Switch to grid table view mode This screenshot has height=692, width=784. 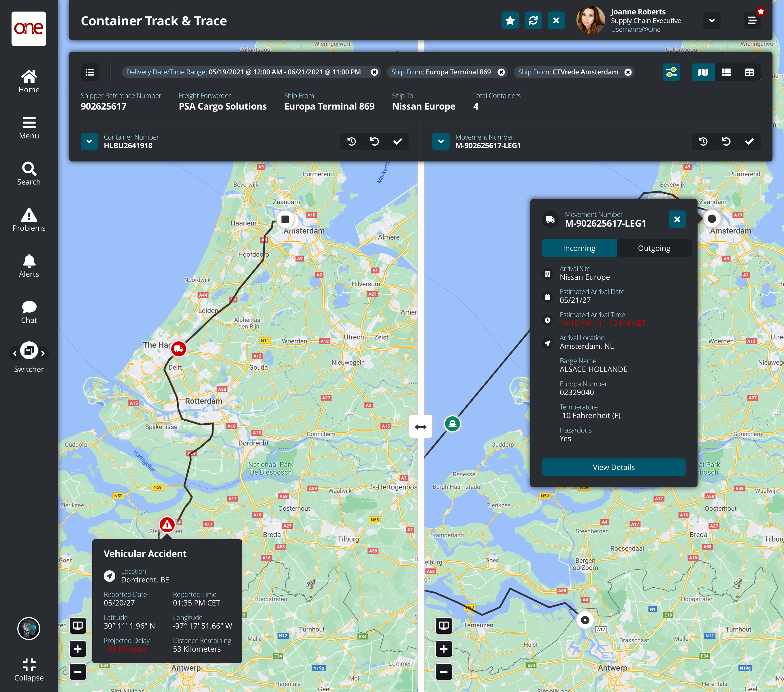click(x=749, y=72)
